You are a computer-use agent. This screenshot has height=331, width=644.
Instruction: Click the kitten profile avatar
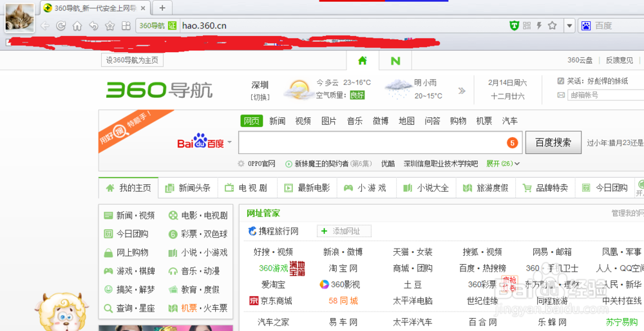[x=19, y=17]
